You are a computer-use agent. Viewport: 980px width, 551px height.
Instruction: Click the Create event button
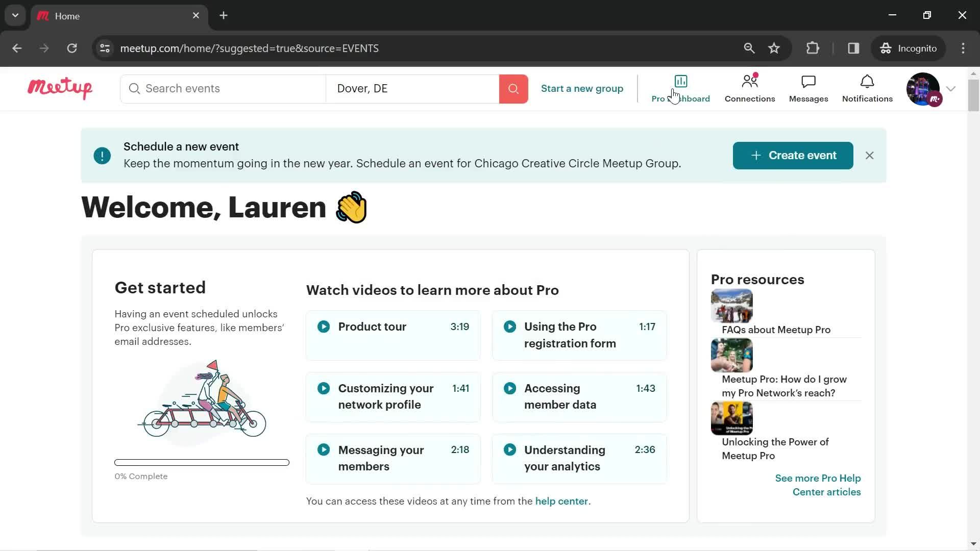point(793,156)
